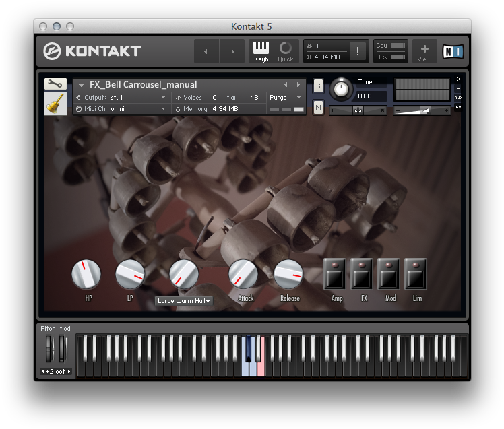Go to next preset using main right arrow

[232, 51]
